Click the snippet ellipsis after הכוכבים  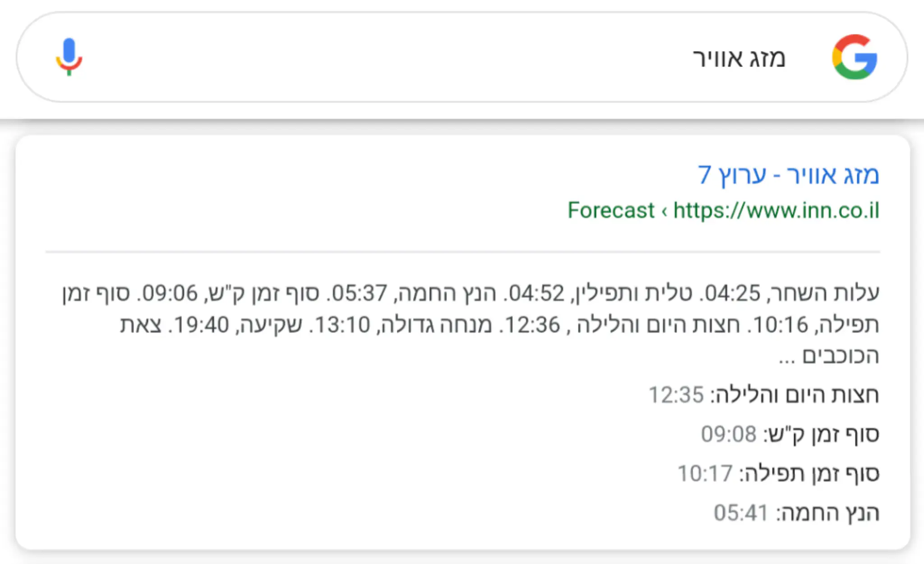click(x=786, y=357)
